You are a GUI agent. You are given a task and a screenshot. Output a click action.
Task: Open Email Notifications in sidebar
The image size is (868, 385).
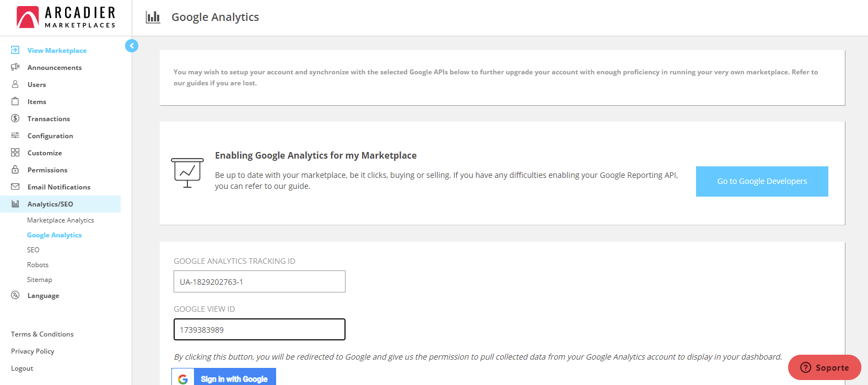pyautogui.click(x=58, y=187)
